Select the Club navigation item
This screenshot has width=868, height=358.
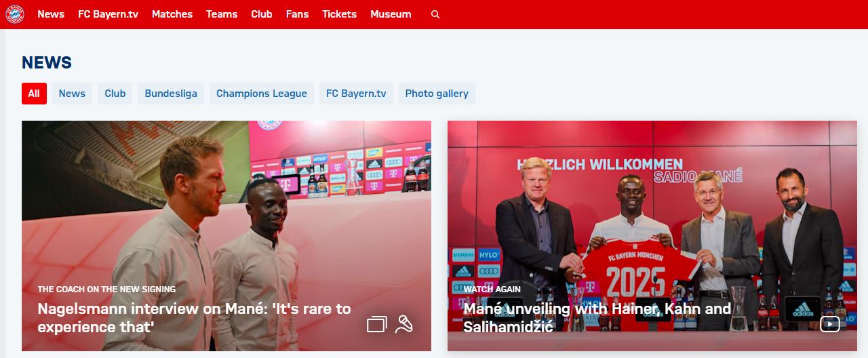(x=262, y=14)
